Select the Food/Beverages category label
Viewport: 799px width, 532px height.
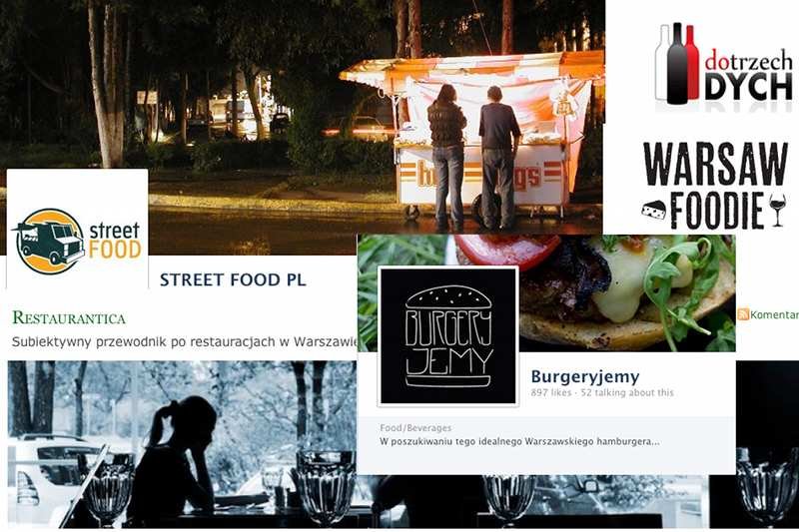(415, 428)
